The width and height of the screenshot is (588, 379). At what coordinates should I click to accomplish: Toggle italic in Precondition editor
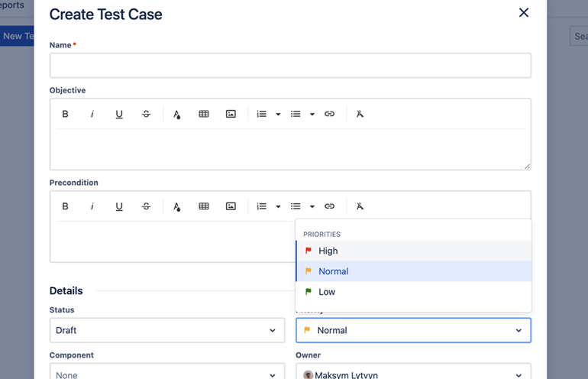[92, 206]
